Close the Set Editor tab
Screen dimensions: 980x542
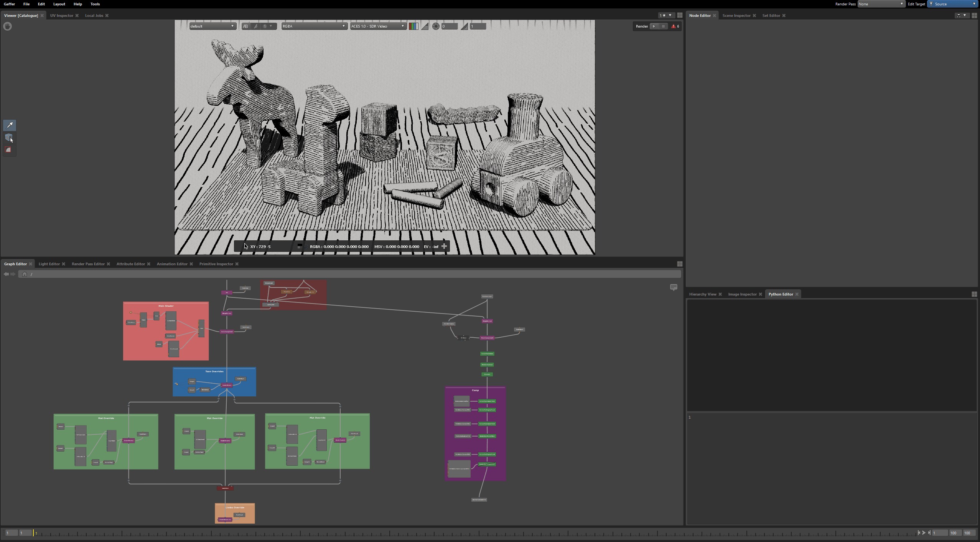click(x=784, y=15)
